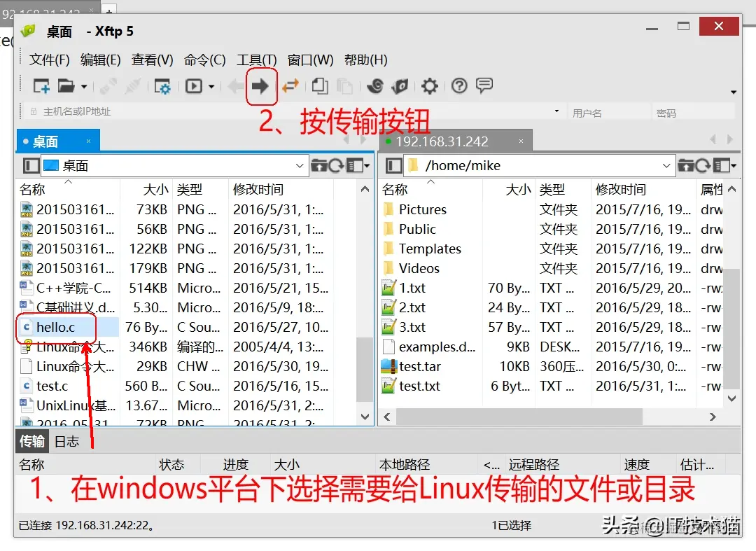Select the test.tar file in remote pane
The image size is (756, 551).
(x=419, y=366)
